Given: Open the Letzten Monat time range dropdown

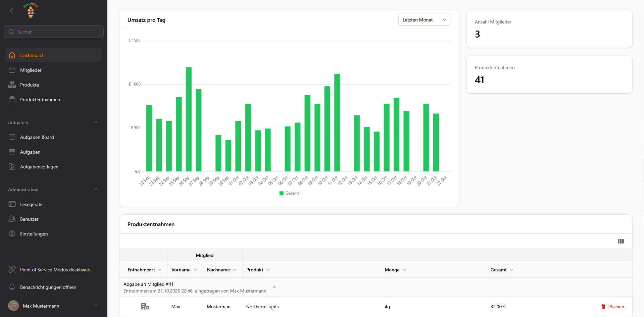Looking at the screenshot, I should click(424, 19).
